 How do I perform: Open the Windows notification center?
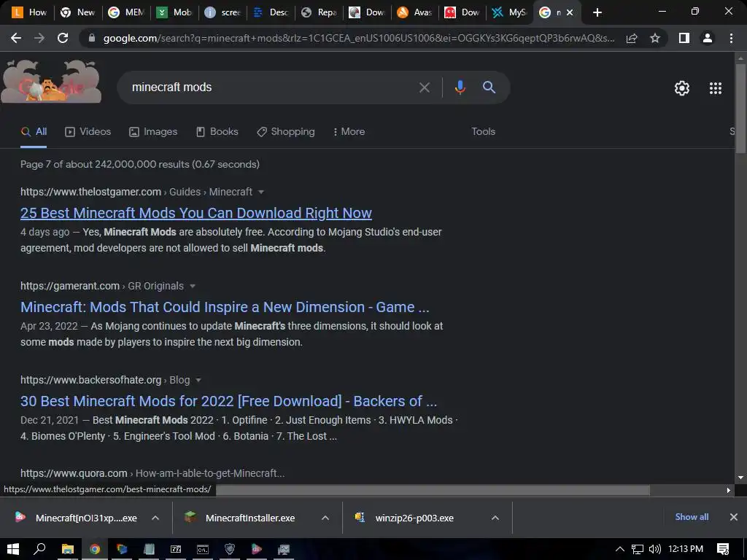[x=723, y=549]
